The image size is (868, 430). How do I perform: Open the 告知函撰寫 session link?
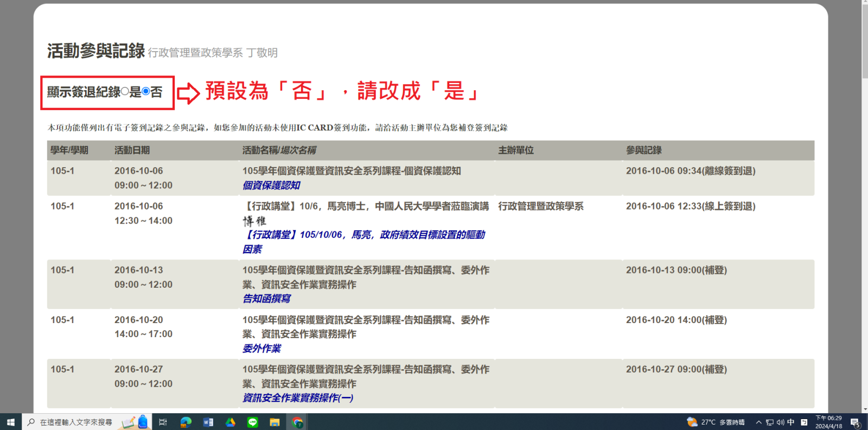click(x=266, y=299)
